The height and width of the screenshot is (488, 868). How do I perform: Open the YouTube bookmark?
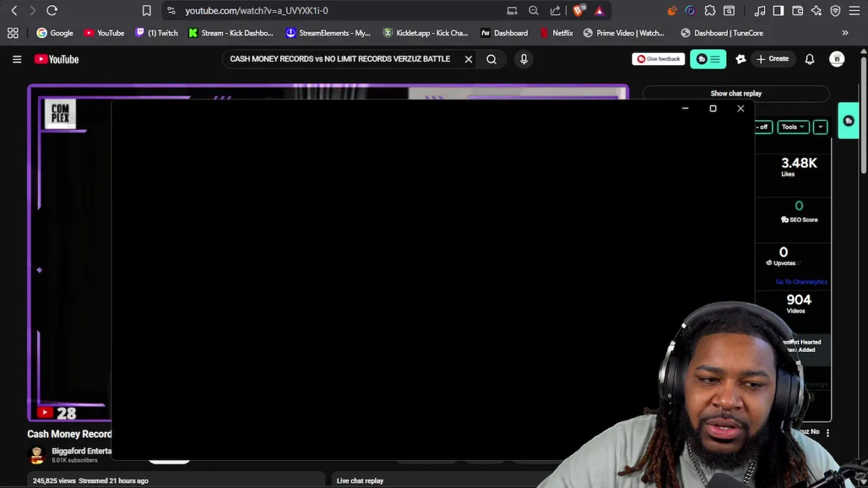(104, 33)
